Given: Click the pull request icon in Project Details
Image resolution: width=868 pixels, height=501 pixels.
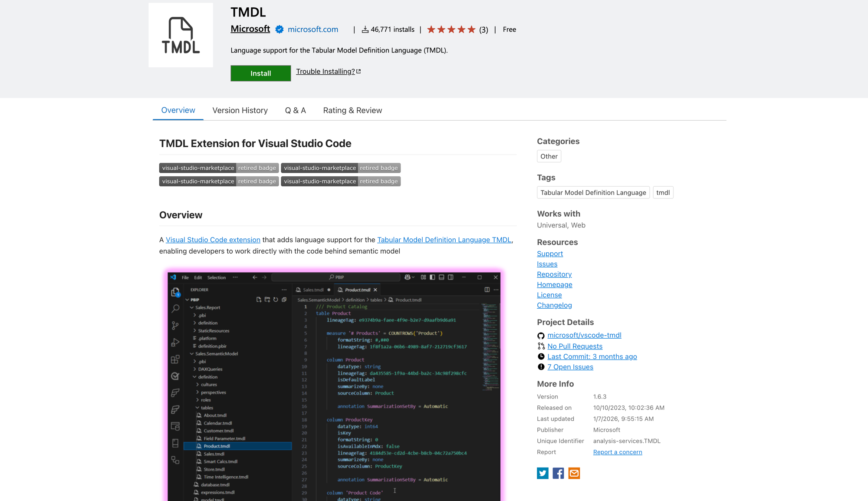Looking at the screenshot, I should pyautogui.click(x=541, y=346).
